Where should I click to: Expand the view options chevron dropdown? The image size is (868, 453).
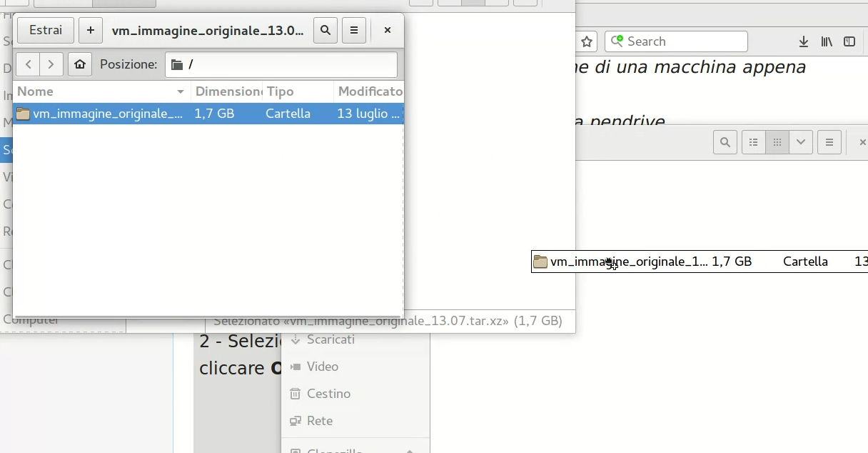click(801, 142)
